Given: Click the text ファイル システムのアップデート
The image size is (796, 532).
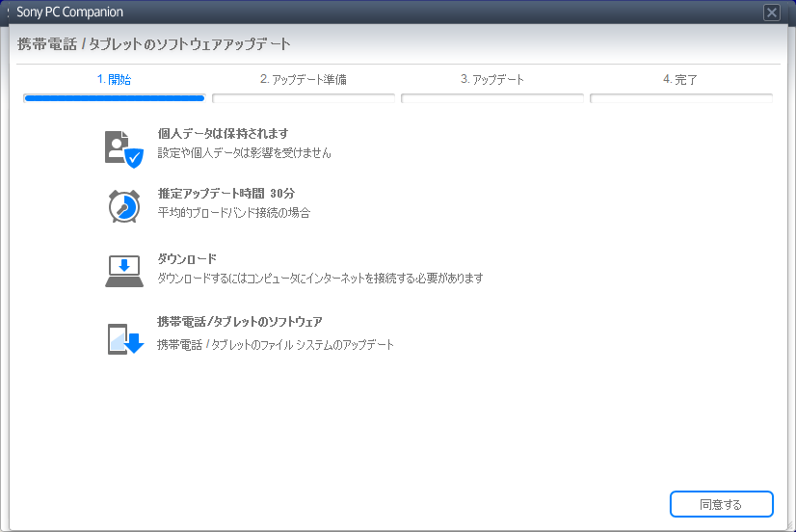Looking at the screenshot, I should [x=328, y=345].
